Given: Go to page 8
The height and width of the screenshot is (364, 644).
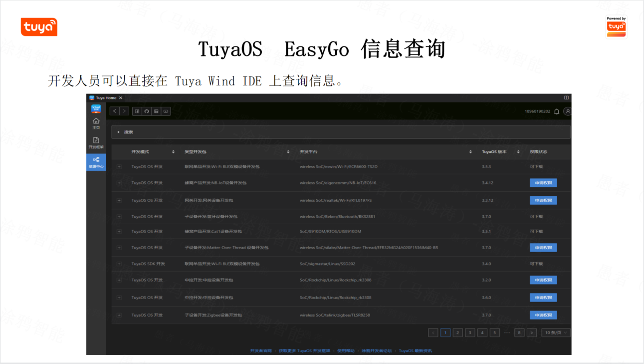Looking at the screenshot, I should [519, 333].
